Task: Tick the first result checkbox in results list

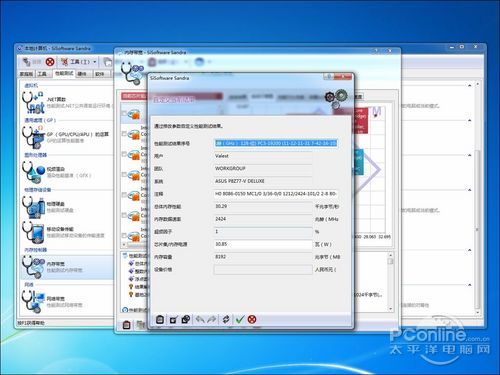Action: pyautogui.click(x=124, y=113)
